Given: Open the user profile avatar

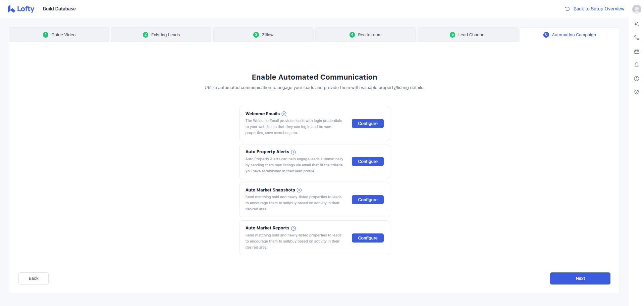Looking at the screenshot, I should pos(636,9).
